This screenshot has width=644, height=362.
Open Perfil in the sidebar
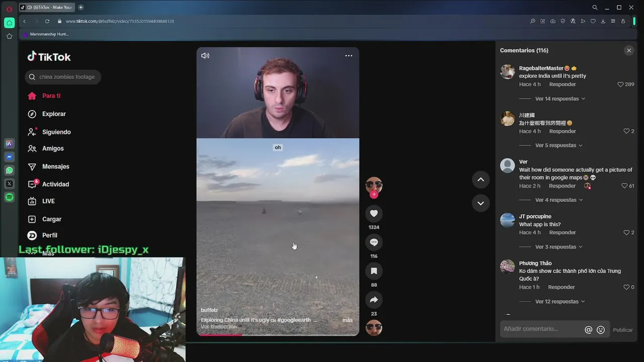[x=49, y=235]
